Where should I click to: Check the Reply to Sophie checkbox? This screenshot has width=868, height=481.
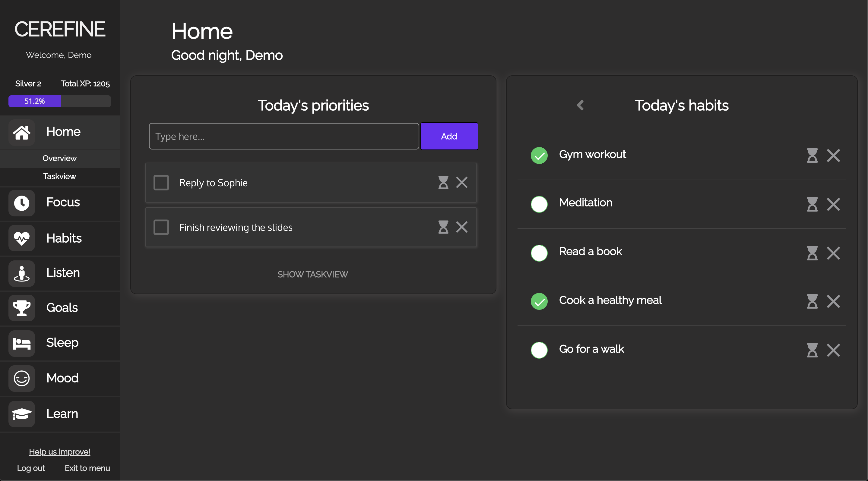pos(161,182)
